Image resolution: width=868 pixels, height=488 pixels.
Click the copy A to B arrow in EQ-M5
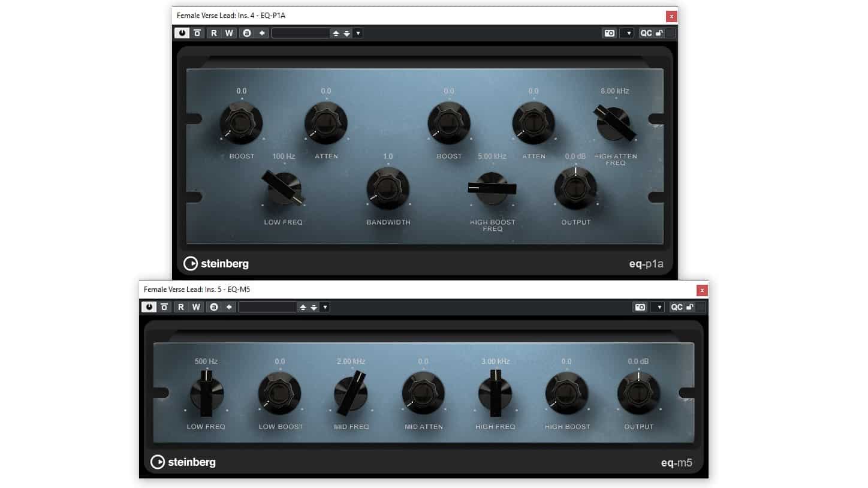pos(229,307)
